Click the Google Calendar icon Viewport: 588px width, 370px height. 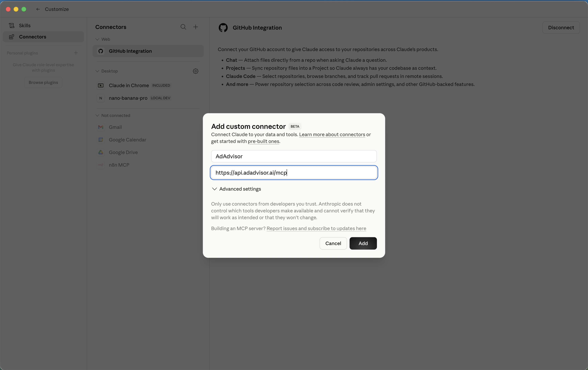[x=101, y=140]
